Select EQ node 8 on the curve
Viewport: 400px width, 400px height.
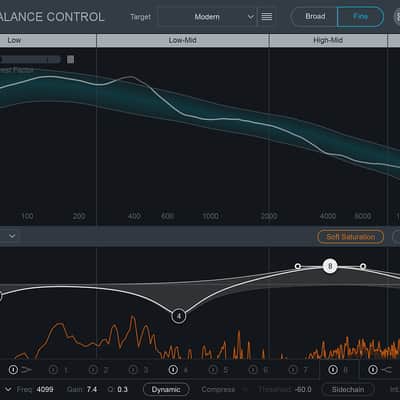coord(330,266)
